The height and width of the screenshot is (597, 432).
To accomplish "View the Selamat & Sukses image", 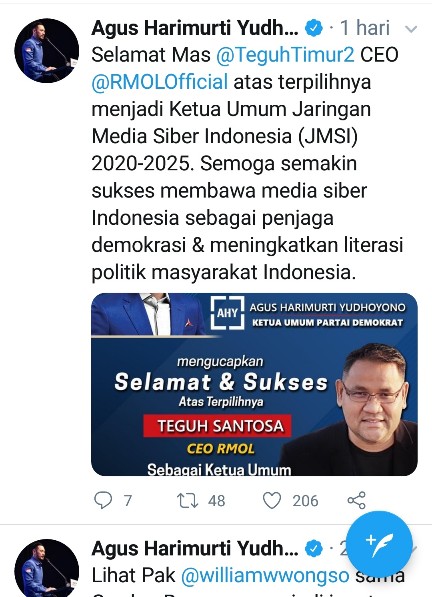I will (254, 385).
